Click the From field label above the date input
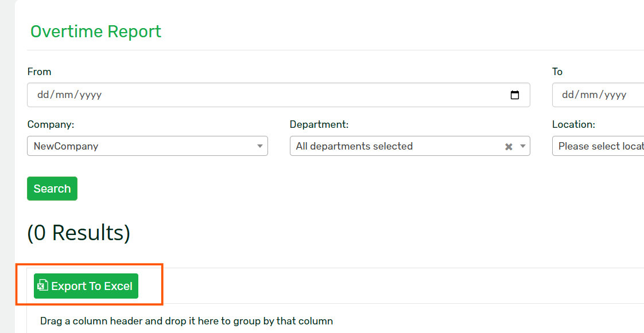The image size is (644, 333). (x=39, y=72)
